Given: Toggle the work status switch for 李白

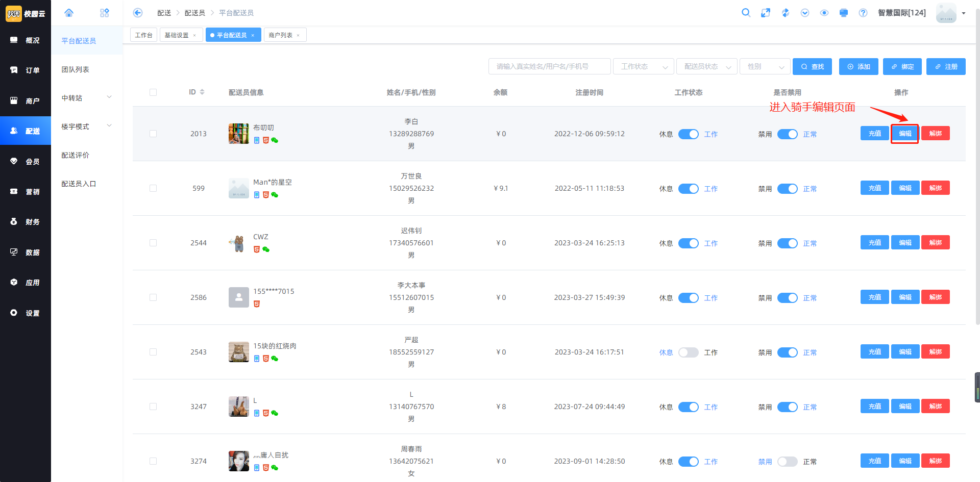Looking at the screenshot, I should pyautogui.click(x=688, y=134).
